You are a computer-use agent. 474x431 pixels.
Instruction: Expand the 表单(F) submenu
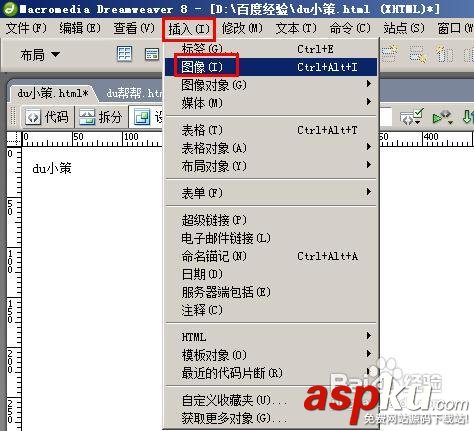tap(271, 193)
